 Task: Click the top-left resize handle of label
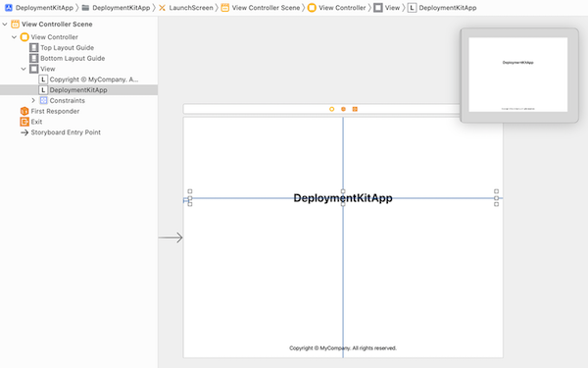click(190, 191)
